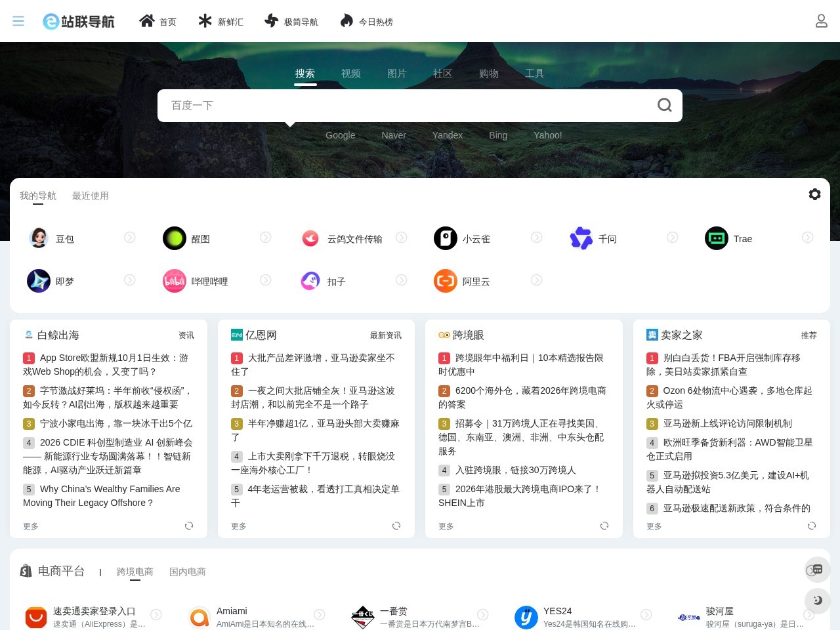
Task: Refresh the 亿恩网 news card
Action: (x=396, y=526)
